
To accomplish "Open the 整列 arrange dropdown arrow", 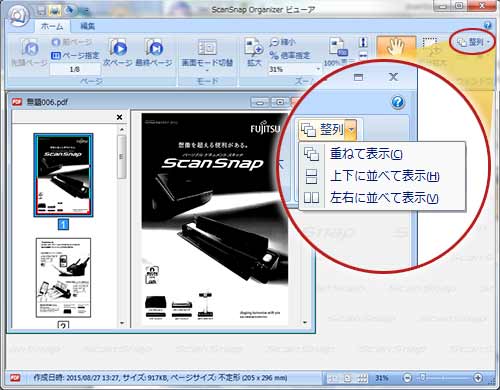I will 351,129.
